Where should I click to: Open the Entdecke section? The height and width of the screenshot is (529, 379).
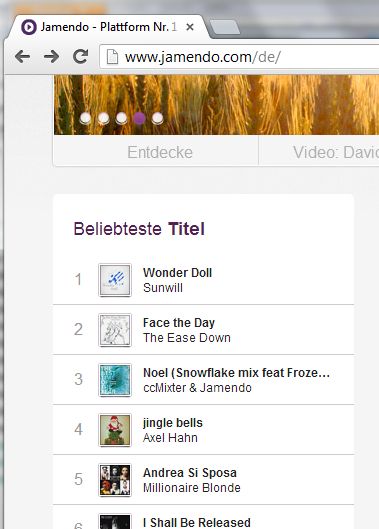pos(160,152)
